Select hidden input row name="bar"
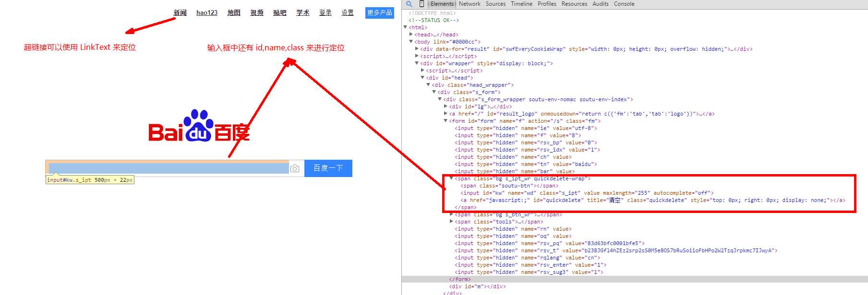 pos(515,171)
